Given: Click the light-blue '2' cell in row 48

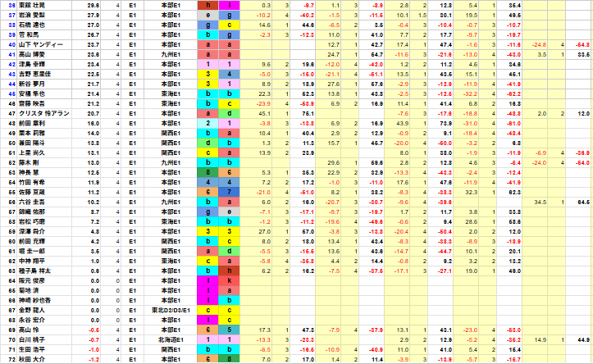Looking at the screenshot, I should pyautogui.click(x=208, y=123).
